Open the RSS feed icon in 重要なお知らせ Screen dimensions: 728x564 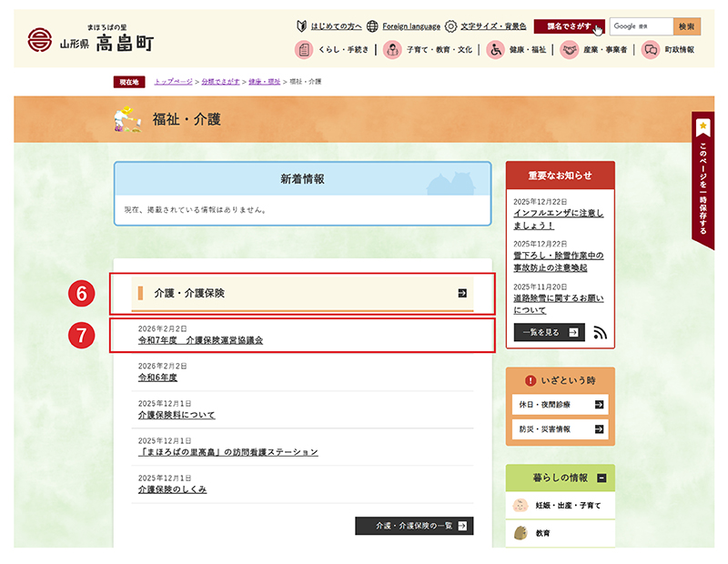[601, 333]
